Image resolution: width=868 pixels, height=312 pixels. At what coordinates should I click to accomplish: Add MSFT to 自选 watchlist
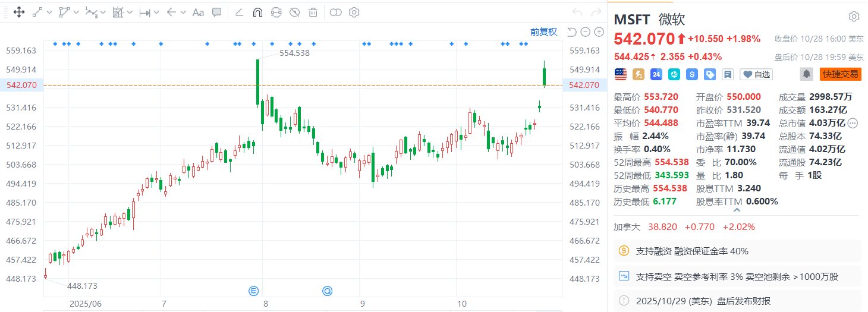(756, 74)
